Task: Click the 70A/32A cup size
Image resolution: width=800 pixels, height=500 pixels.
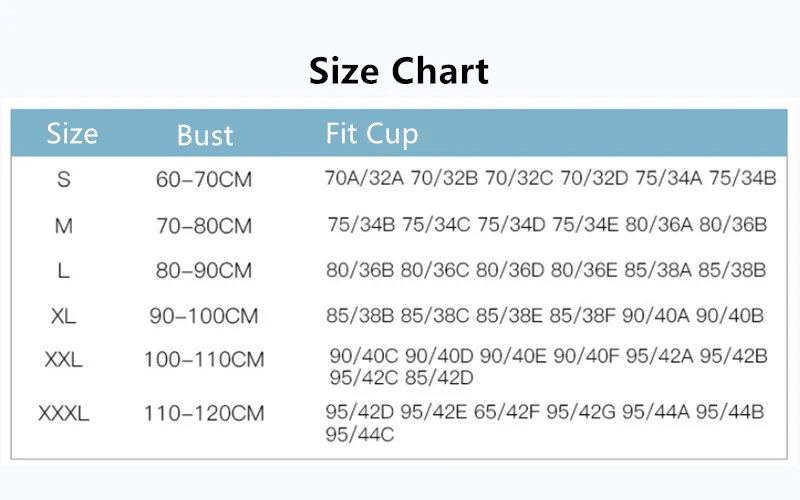Action: click(x=365, y=179)
